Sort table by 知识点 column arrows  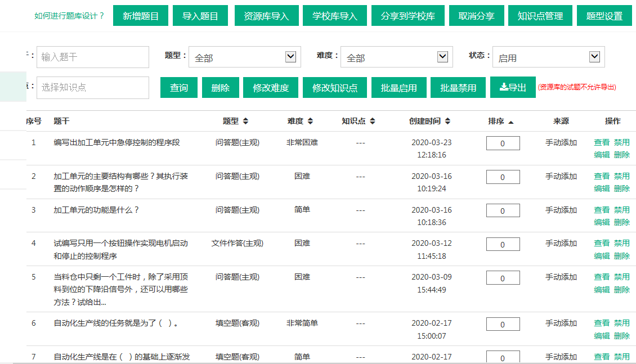(372, 121)
